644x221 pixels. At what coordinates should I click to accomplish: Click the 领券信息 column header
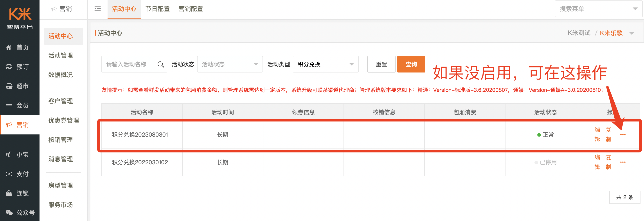click(x=303, y=112)
